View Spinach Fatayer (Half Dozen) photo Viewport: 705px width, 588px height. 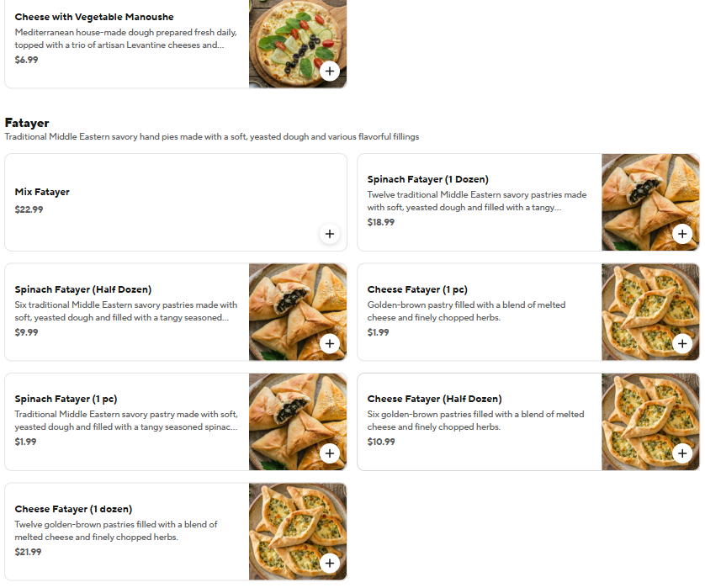tap(298, 312)
